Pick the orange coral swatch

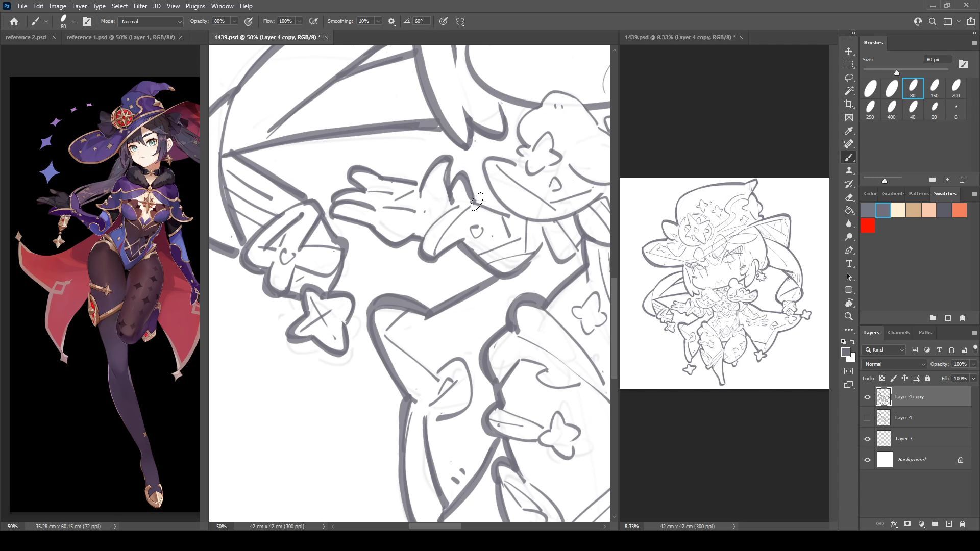pyautogui.click(x=960, y=210)
